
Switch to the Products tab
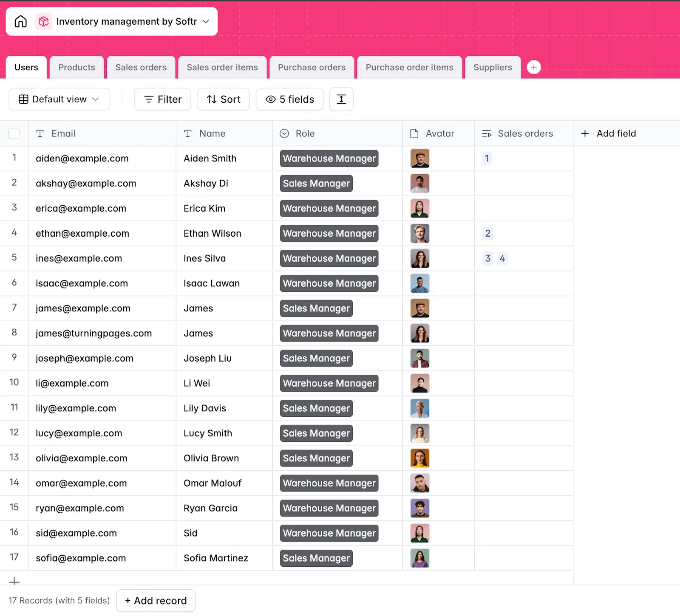pos(76,67)
